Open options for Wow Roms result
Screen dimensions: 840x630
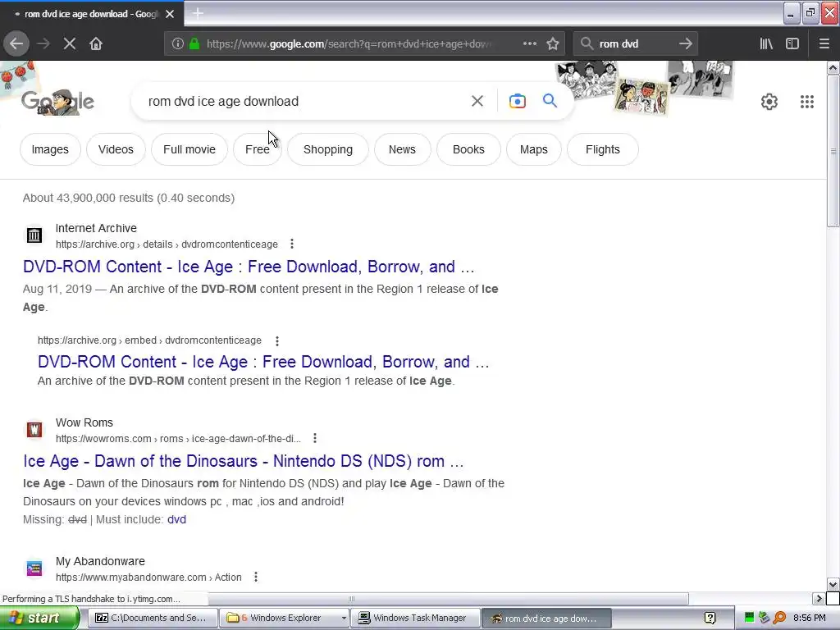pyautogui.click(x=315, y=438)
